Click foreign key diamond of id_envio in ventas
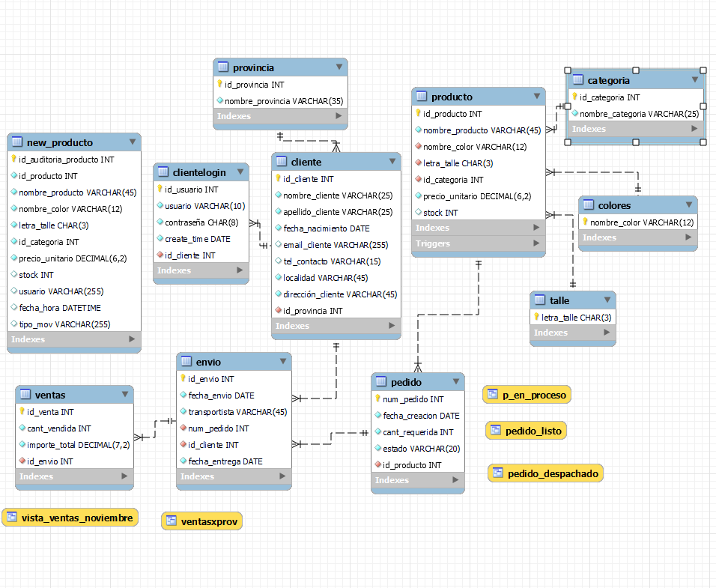The height and width of the screenshot is (588, 716). coord(22,461)
